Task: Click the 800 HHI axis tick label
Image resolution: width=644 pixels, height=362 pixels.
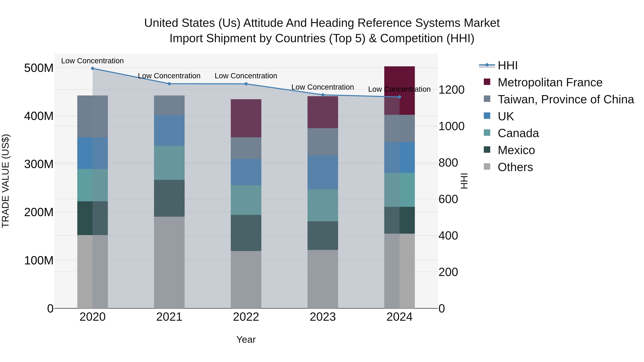Action: (448, 163)
